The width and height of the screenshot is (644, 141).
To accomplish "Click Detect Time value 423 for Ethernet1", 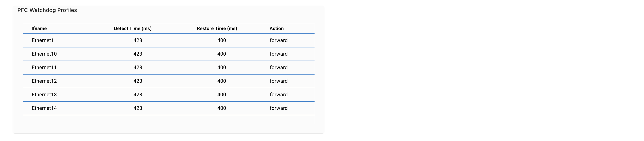I will [x=138, y=40].
